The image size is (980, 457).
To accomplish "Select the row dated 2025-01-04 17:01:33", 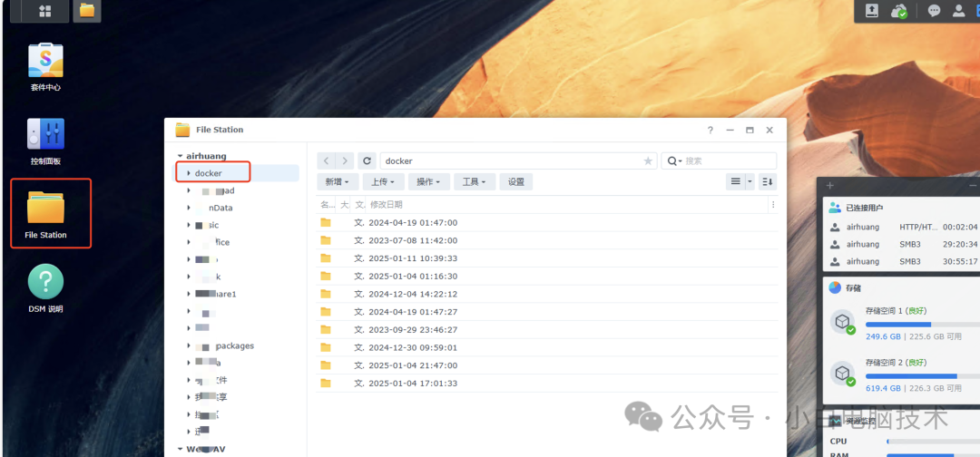I will coord(547,383).
